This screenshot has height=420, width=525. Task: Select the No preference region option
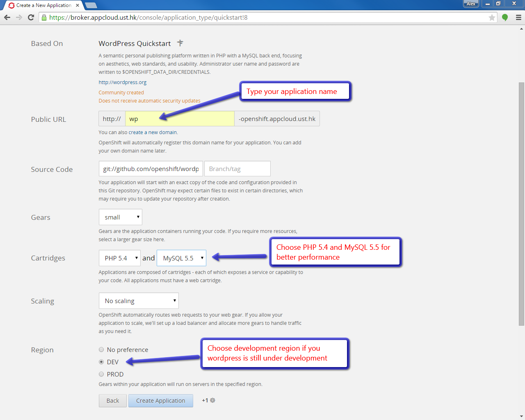coord(101,349)
